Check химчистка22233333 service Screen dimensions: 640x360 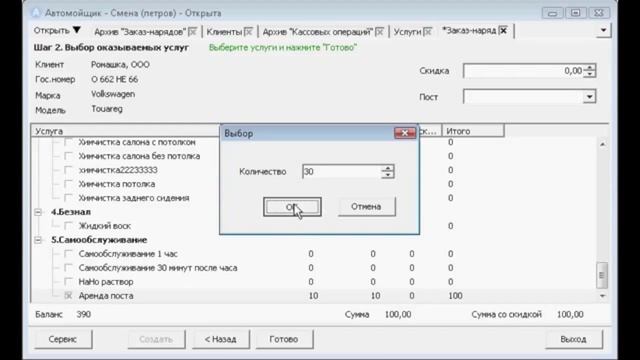point(69,170)
